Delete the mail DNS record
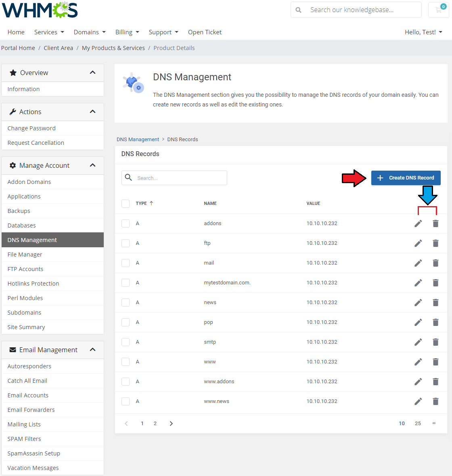 pos(435,263)
